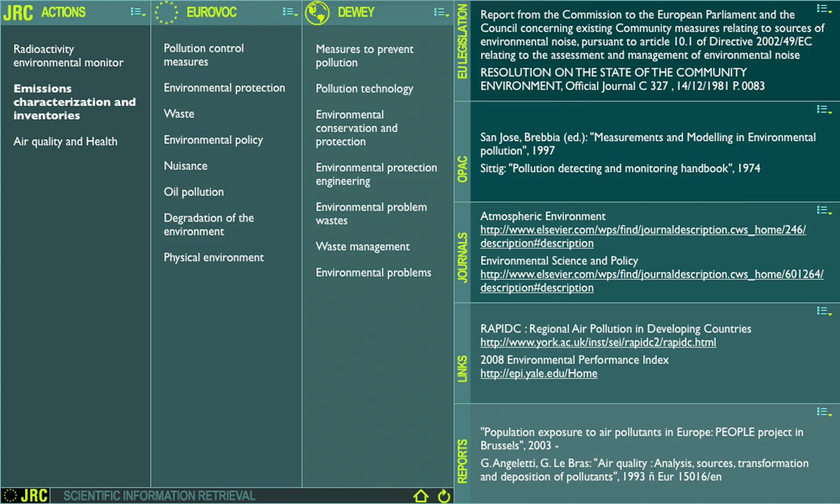Select Air quality and Health action
The width and height of the screenshot is (840, 504).
(x=65, y=141)
